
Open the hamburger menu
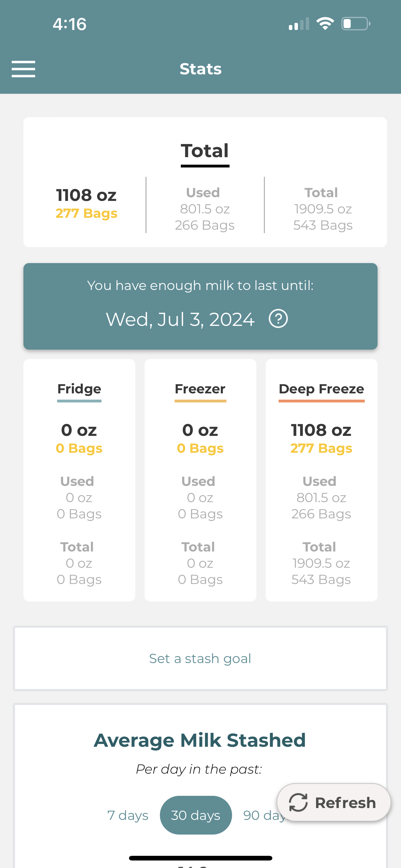pyautogui.click(x=23, y=69)
